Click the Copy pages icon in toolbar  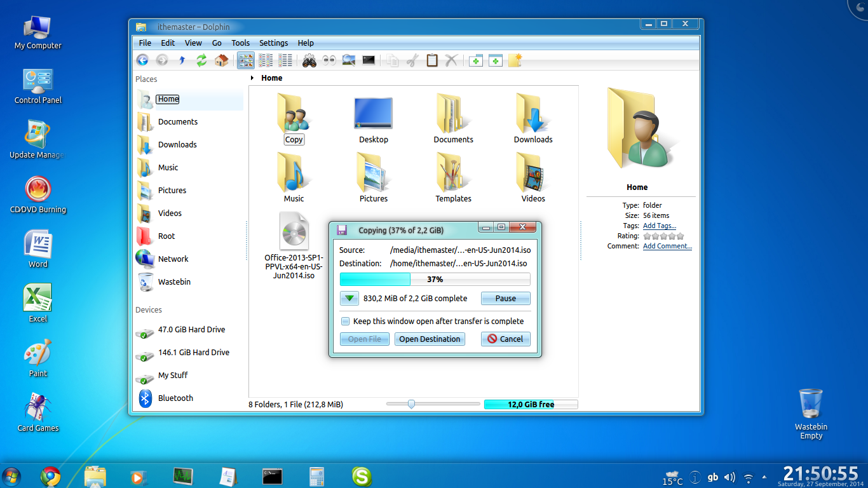click(x=393, y=60)
